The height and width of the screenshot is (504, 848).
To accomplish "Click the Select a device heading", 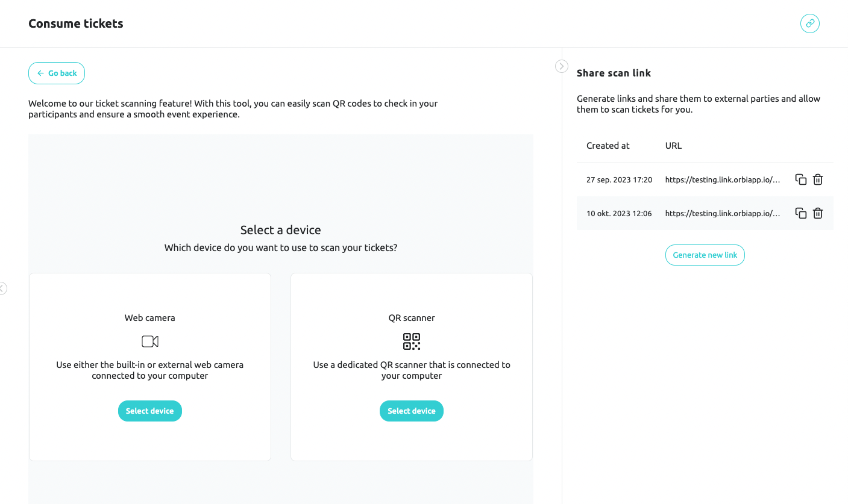I will 281,230.
